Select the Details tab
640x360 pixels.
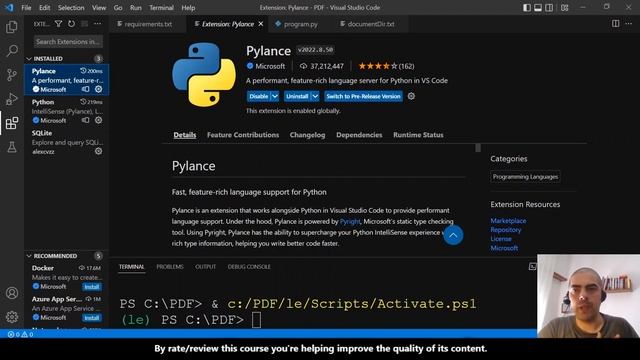coord(184,135)
